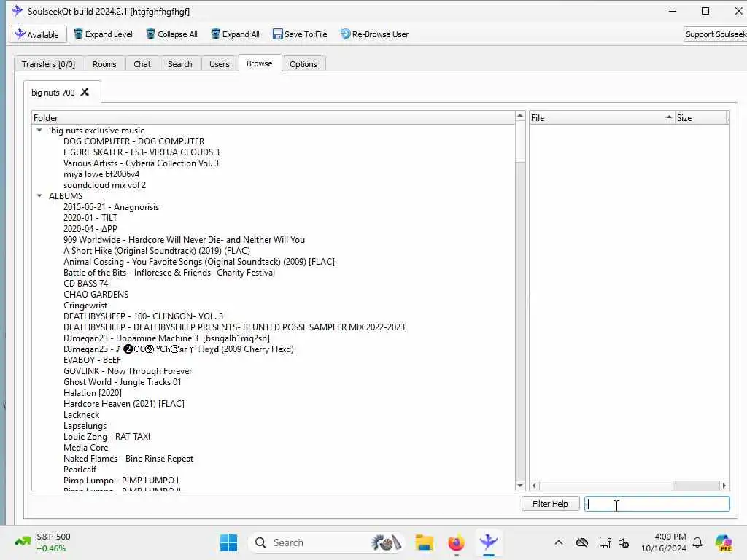This screenshot has height=560, width=747.
Task: Select CD BASS 74 folder
Action: [86, 284]
